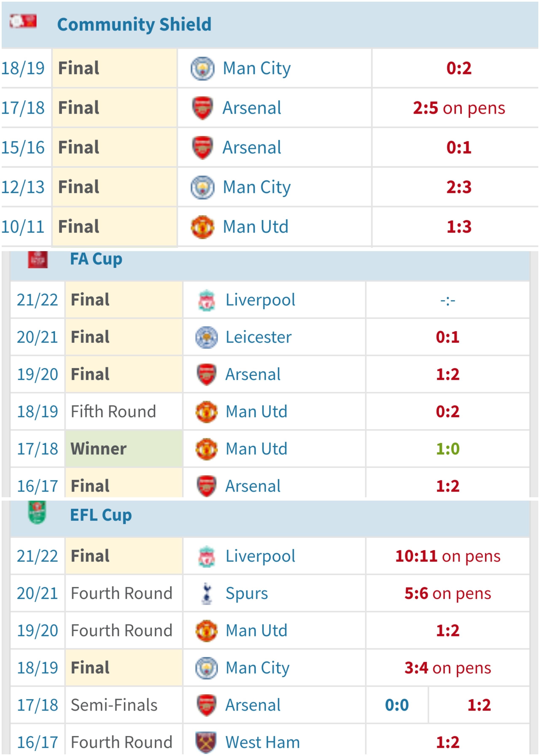
Task: Click Liverpool crest in FA Cup 21/22 row
Action: (x=207, y=300)
